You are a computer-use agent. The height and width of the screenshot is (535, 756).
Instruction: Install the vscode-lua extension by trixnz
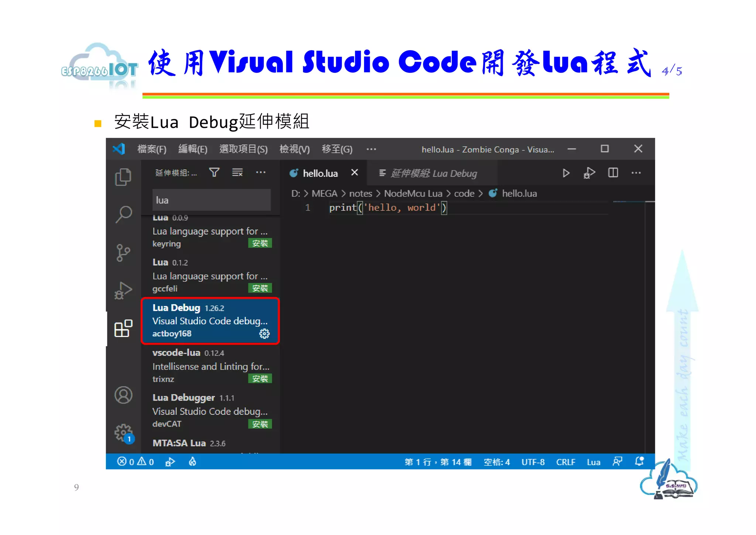point(260,379)
